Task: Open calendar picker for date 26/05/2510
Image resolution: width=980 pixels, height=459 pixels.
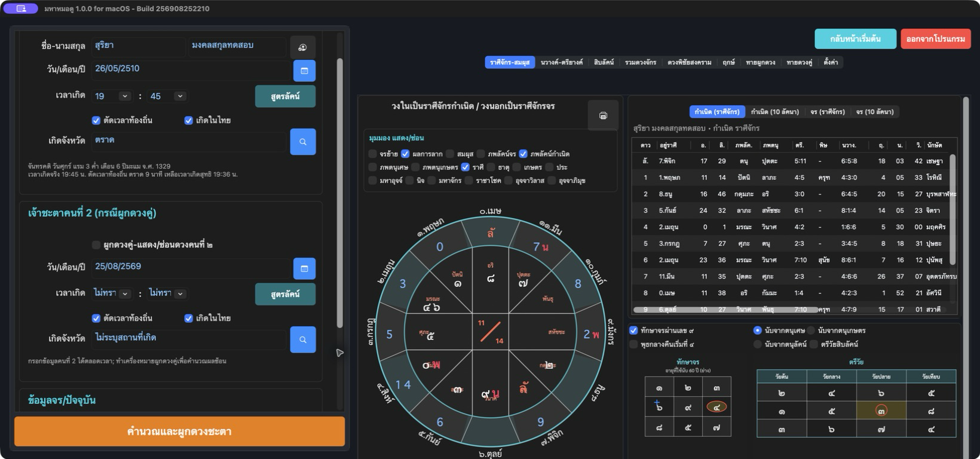Action: coord(304,71)
